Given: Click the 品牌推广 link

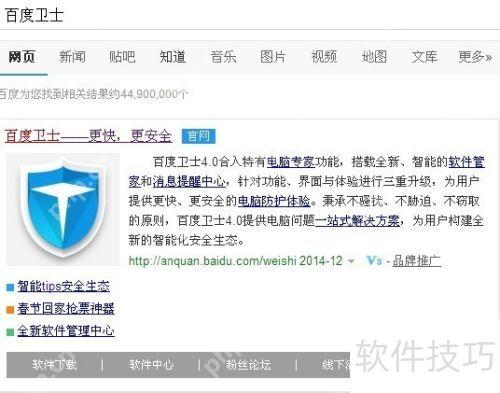Looking at the screenshot, I should coord(417,261).
